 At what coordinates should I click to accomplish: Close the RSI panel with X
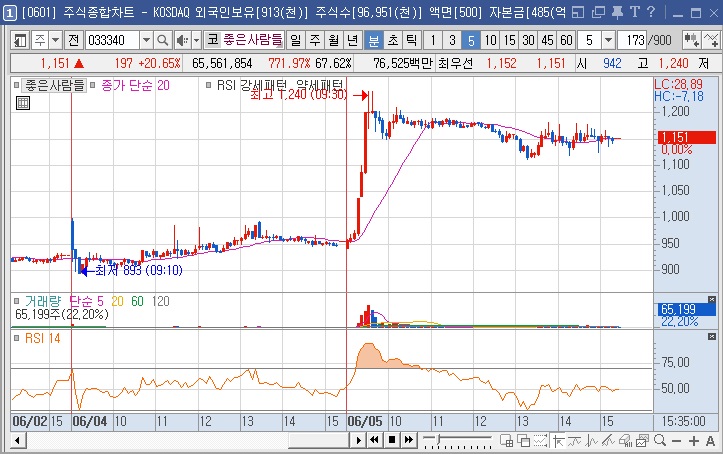tap(711, 337)
